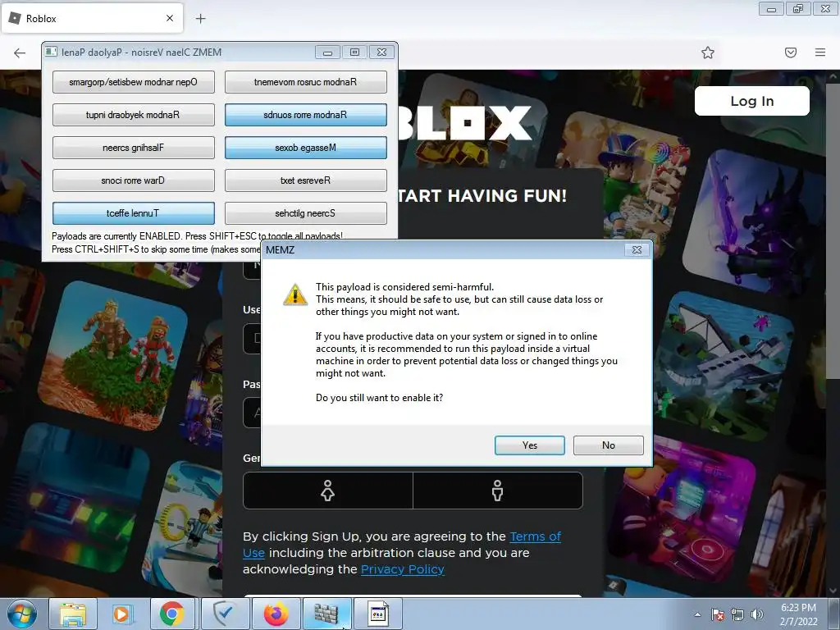Disable 'tceffe lennuT' payload
This screenshot has height=630, width=840.
(x=134, y=213)
